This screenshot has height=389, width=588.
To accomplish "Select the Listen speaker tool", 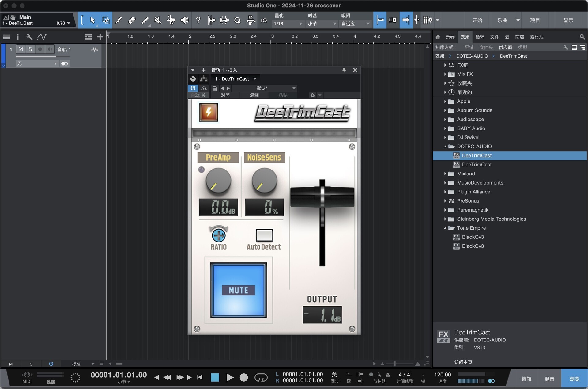I will 184,20.
